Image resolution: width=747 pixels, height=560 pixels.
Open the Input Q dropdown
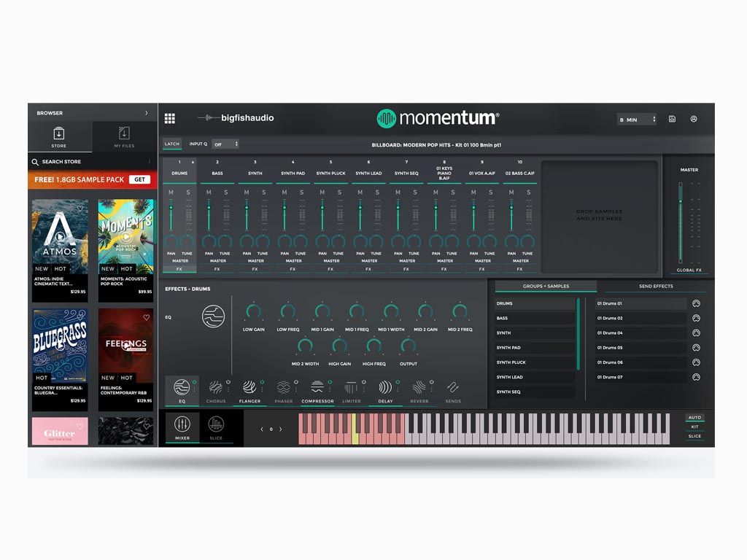(x=225, y=144)
